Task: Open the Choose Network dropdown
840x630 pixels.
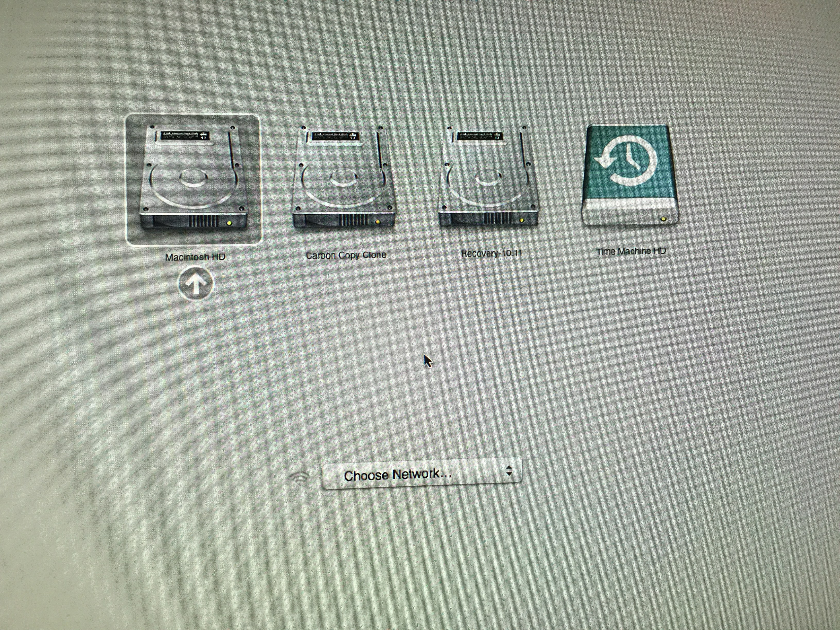Action: [422, 474]
